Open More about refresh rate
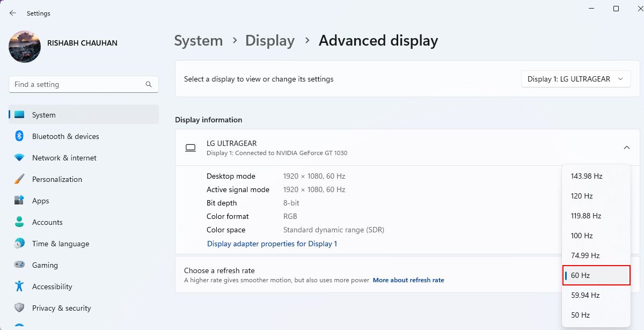Screen dimensions: 644x330 (408, 280)
